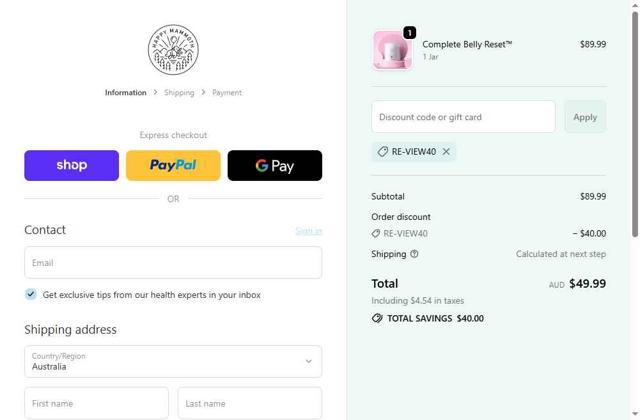
Task: Click the Complete Belly Reset product thumbnail
Action: (x=392, y=50)
